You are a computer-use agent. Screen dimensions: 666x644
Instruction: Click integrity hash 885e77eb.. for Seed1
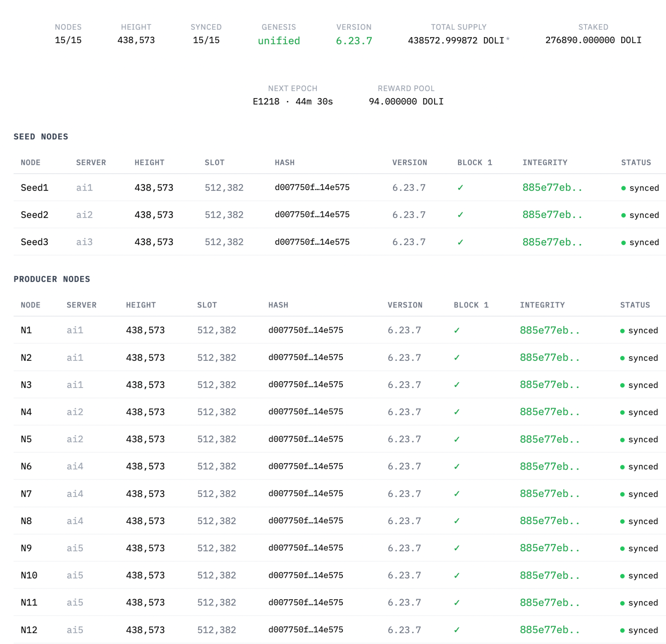click(x=552, y=188)
